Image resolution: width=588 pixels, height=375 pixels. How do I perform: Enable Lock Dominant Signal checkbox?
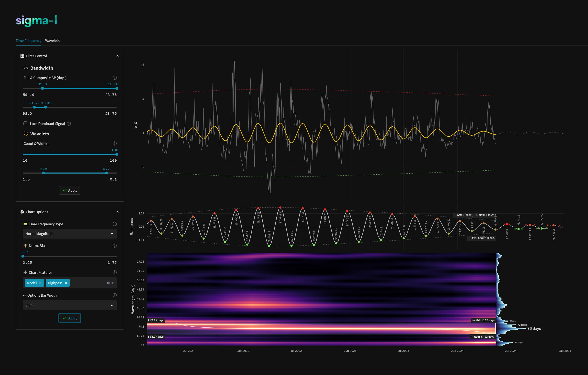click(25, 123)
